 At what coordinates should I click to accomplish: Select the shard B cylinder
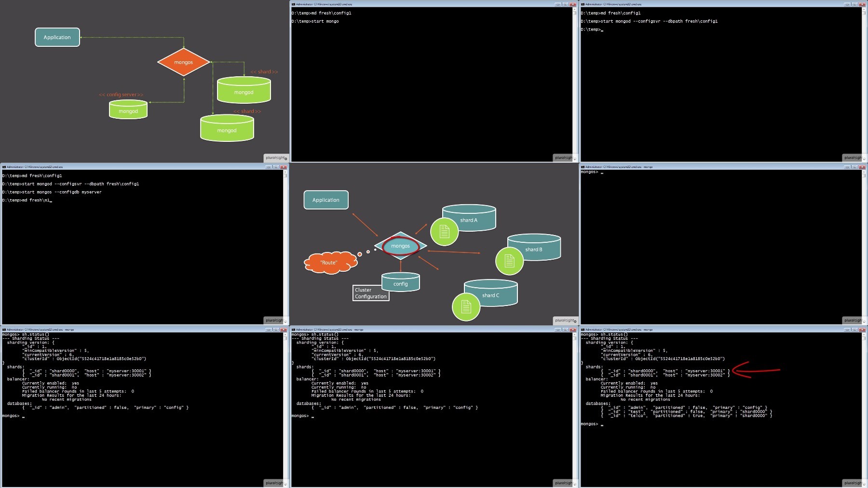(x=534, y=247)
